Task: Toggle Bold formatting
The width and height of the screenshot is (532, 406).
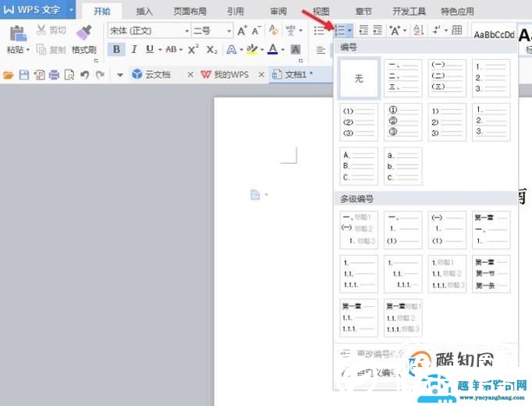Action: coord(116,49)
